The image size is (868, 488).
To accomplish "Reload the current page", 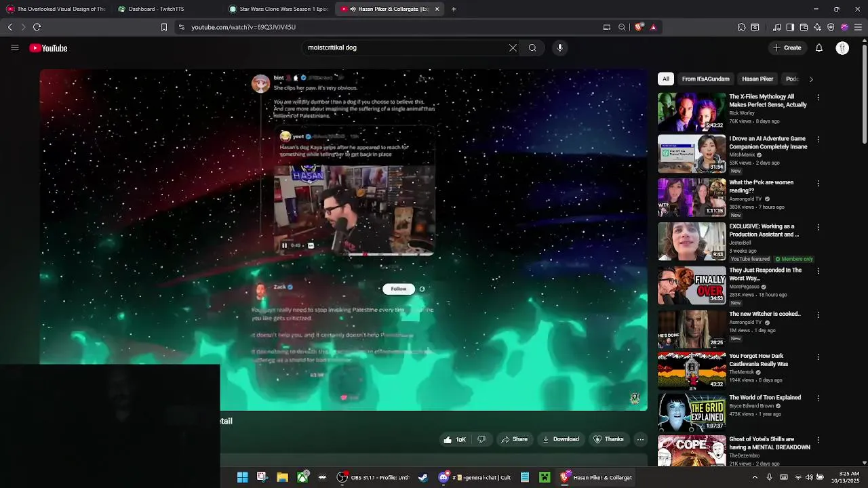I will click(37, 27).
